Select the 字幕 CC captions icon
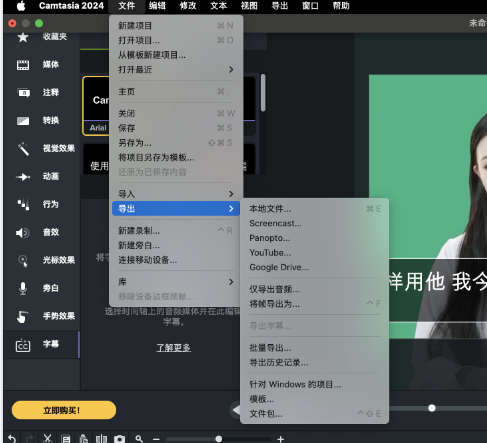Screen dimensions: 487x443 click(23, 345)
